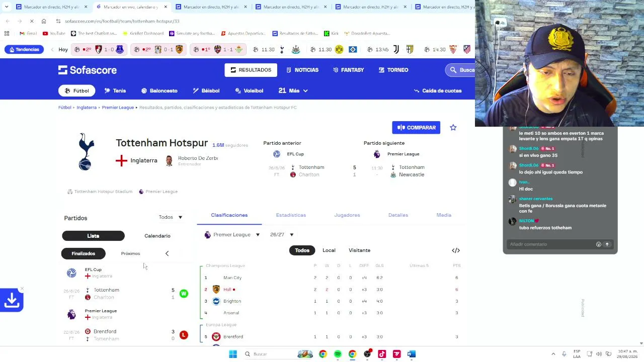The image size is (644, 362).
Task: Open the Sofascore home logo
Action: pyautogui.click(x=87, y=70)
